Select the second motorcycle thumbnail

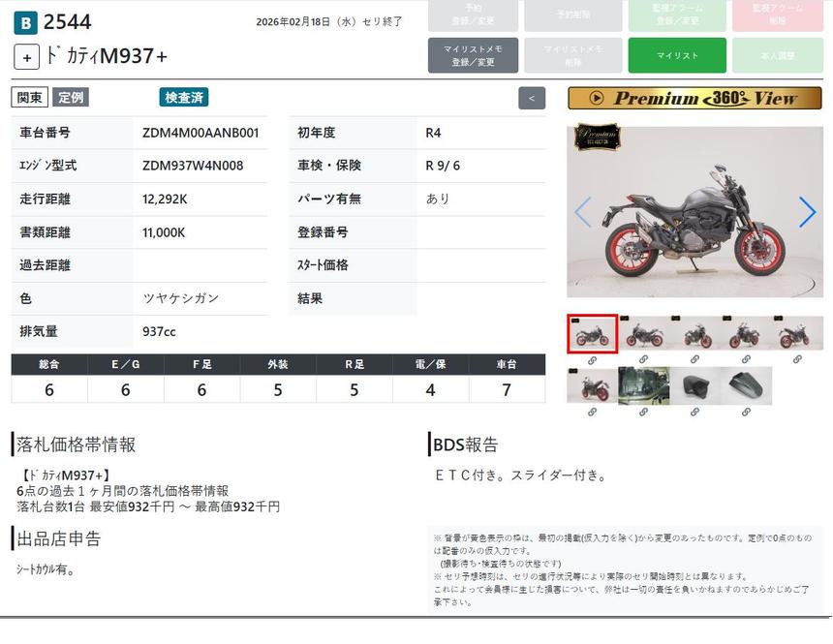[643, 333]
